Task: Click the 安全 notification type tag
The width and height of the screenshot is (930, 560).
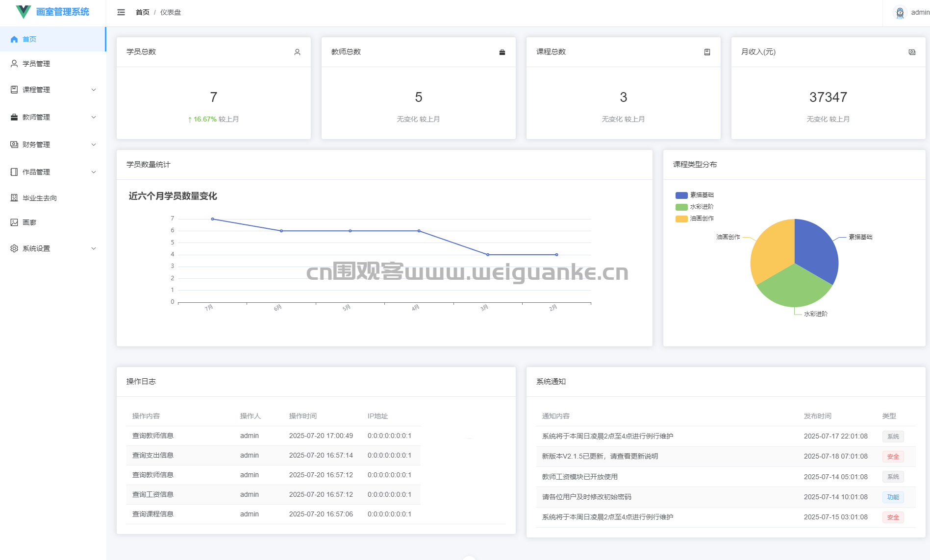Action: [x=893, y=456]
